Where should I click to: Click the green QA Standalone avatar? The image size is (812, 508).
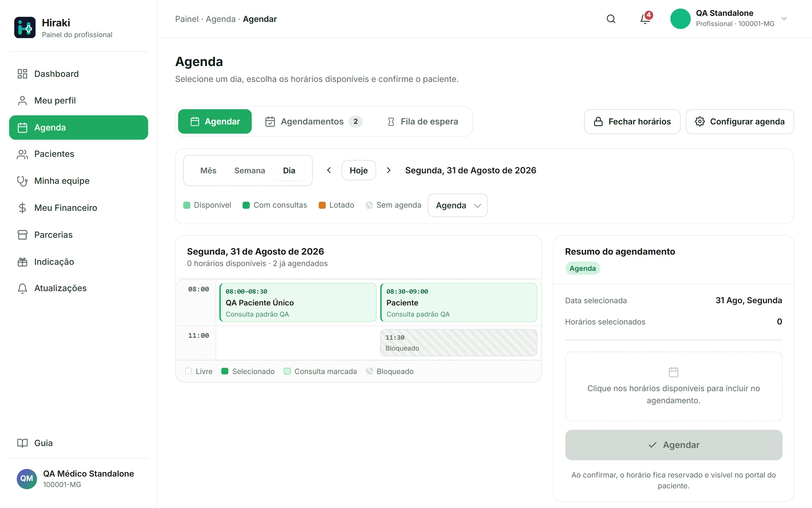[x=680, y=19]
